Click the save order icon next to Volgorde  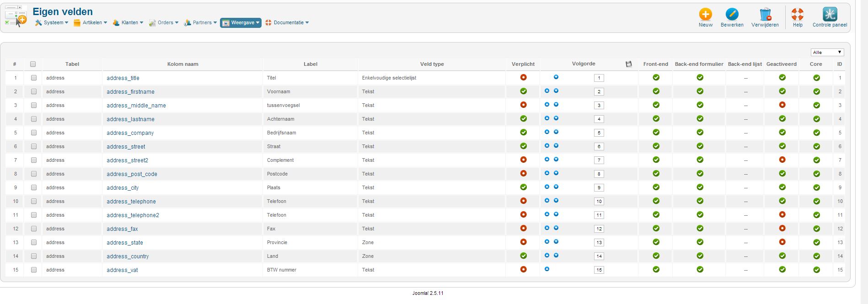629,64
